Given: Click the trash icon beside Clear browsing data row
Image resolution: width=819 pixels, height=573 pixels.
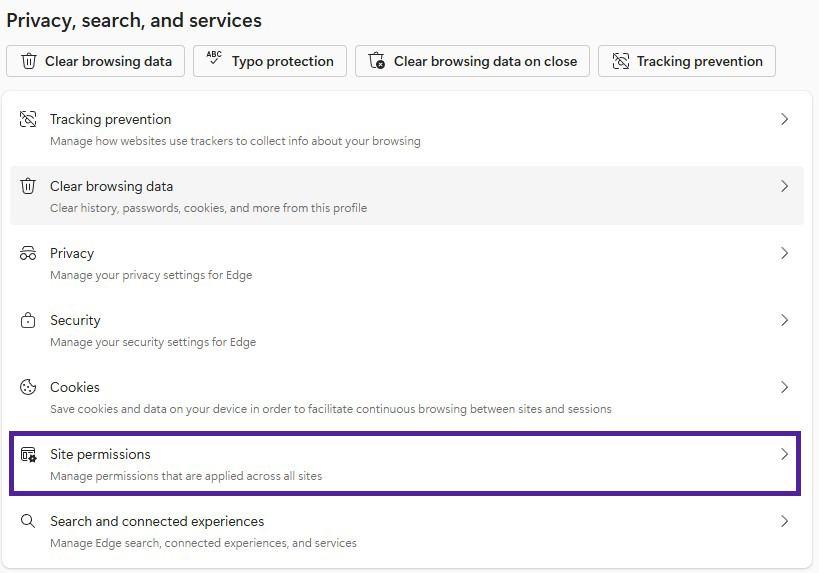Looking at the screenshot, I should [28, 187].
